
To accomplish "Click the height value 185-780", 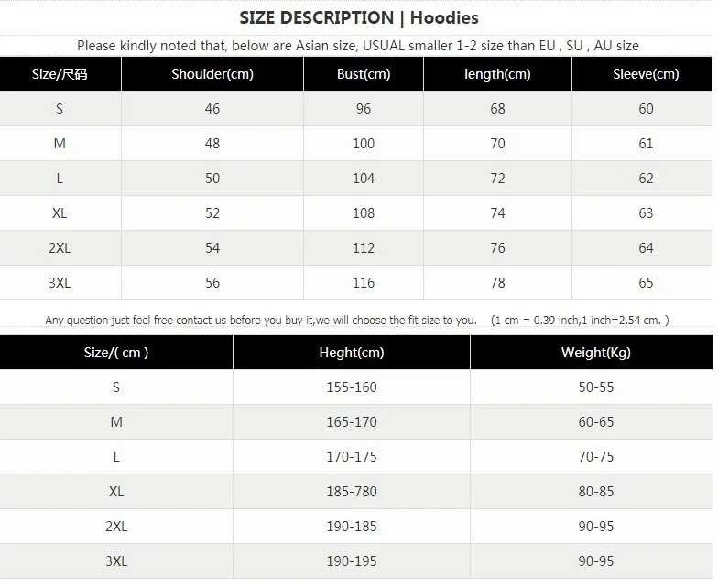I will (352, 491).
